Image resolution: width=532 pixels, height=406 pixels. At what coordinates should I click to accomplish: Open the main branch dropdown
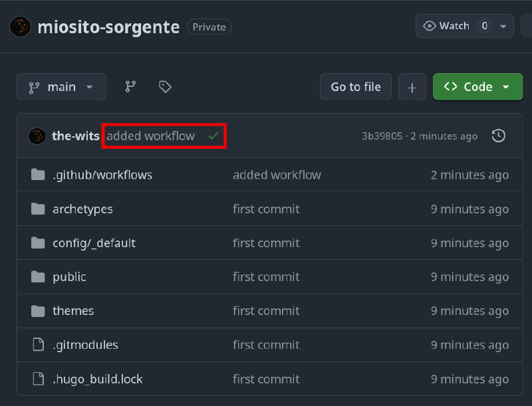point(61,86)
